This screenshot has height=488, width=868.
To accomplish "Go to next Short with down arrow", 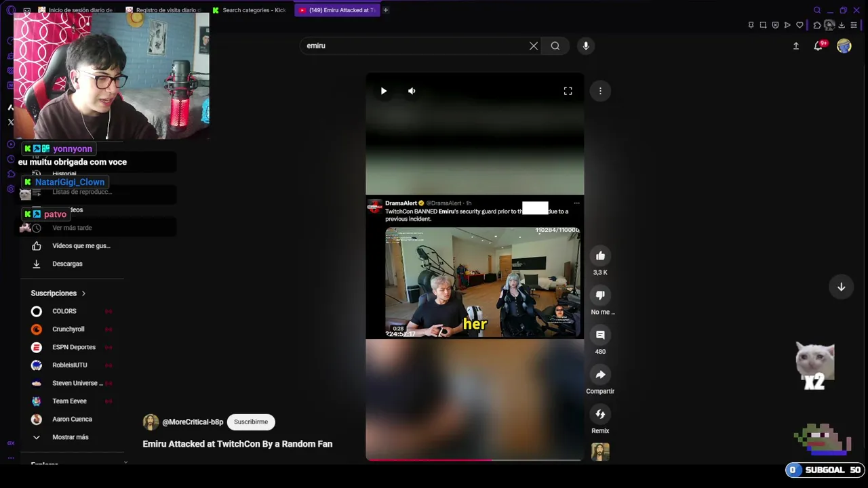I will [x=841, y=287].
